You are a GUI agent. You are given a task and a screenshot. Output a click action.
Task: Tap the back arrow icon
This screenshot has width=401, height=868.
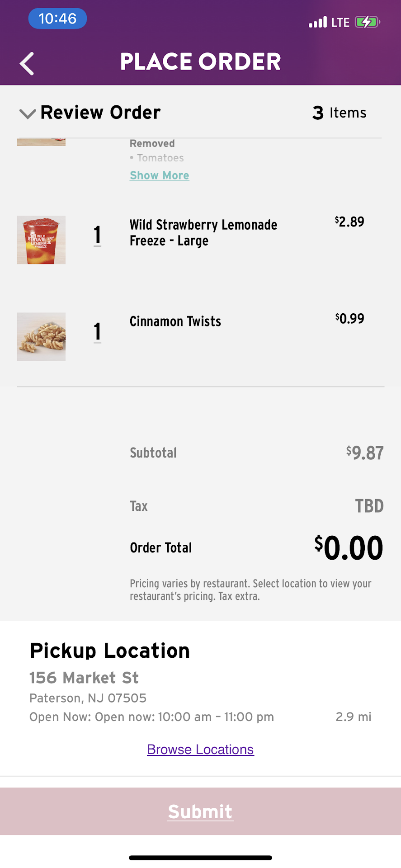pyautogui.click(x=27, y=63)
